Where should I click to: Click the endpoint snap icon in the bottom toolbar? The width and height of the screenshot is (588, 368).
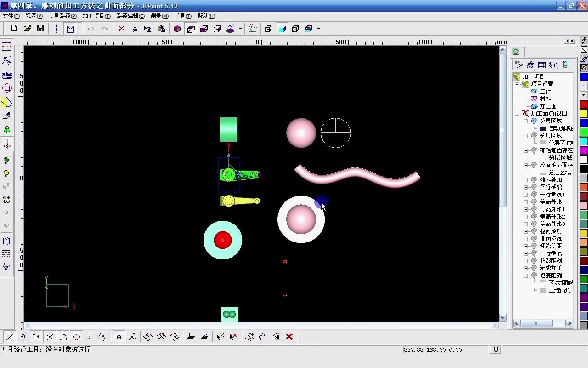(9, 337)
